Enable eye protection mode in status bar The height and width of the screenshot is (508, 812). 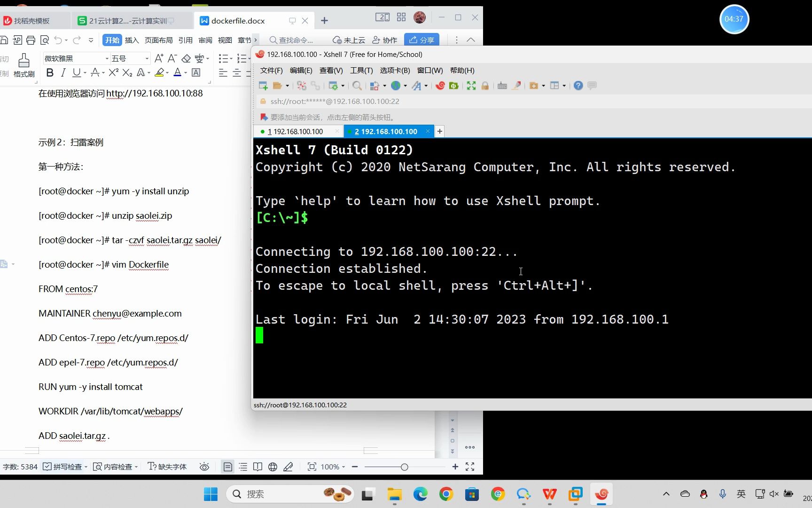(x=204, y=467)
